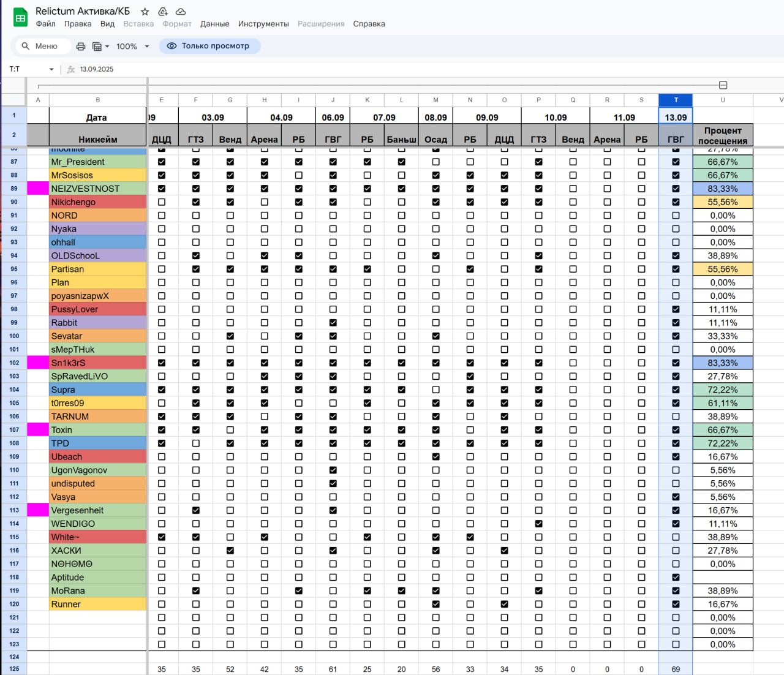Star the Relictum Активка/КБ document
Screen dimensions: 784x675
[145, 12]
